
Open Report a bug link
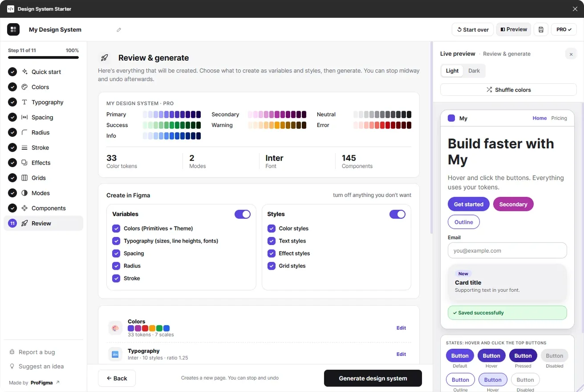pos(32,352)
